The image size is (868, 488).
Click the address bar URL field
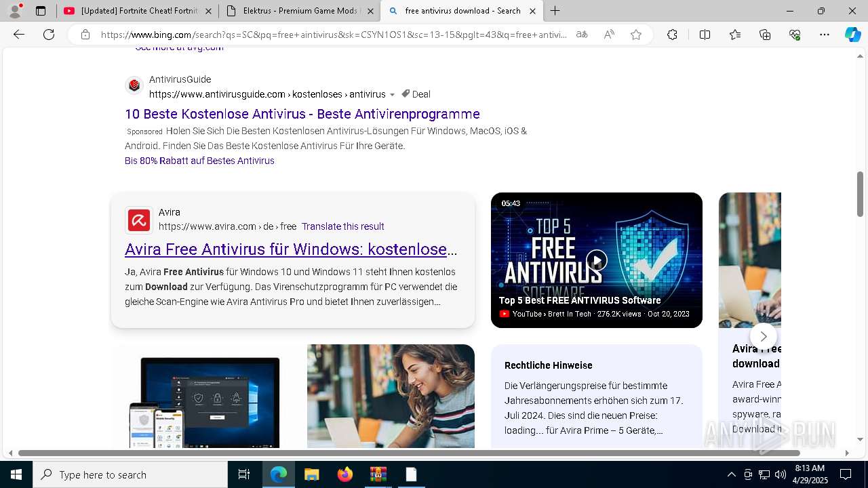334,35
